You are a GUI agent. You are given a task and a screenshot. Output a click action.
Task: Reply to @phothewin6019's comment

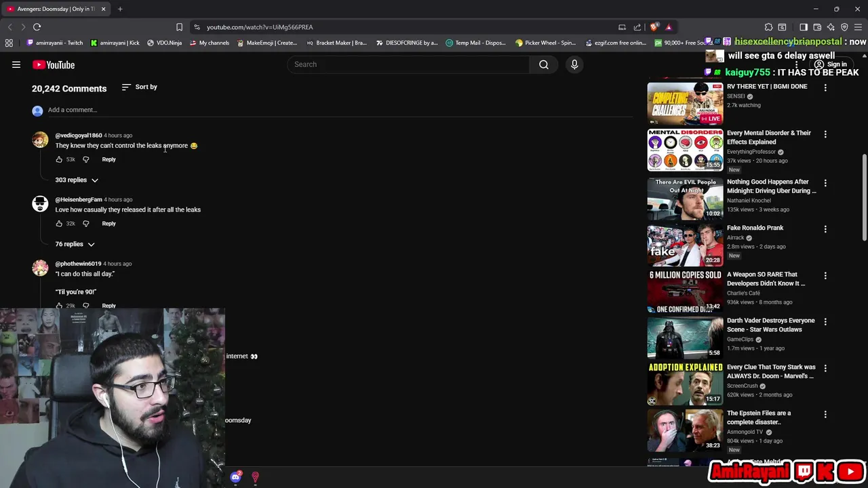108,306
